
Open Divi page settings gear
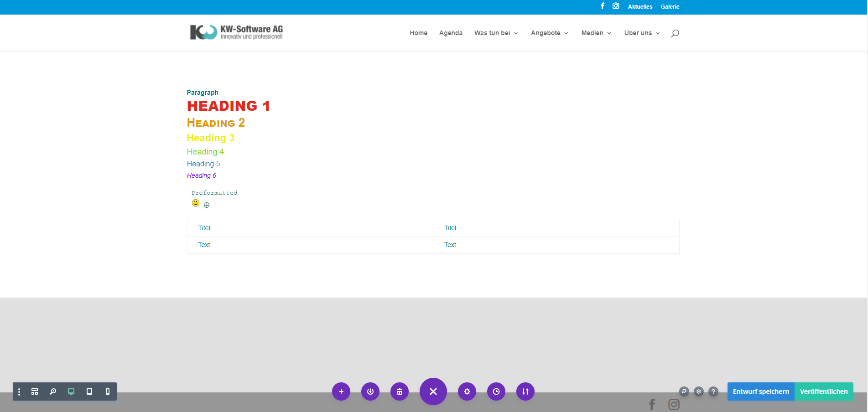click(x=467, y=391)
